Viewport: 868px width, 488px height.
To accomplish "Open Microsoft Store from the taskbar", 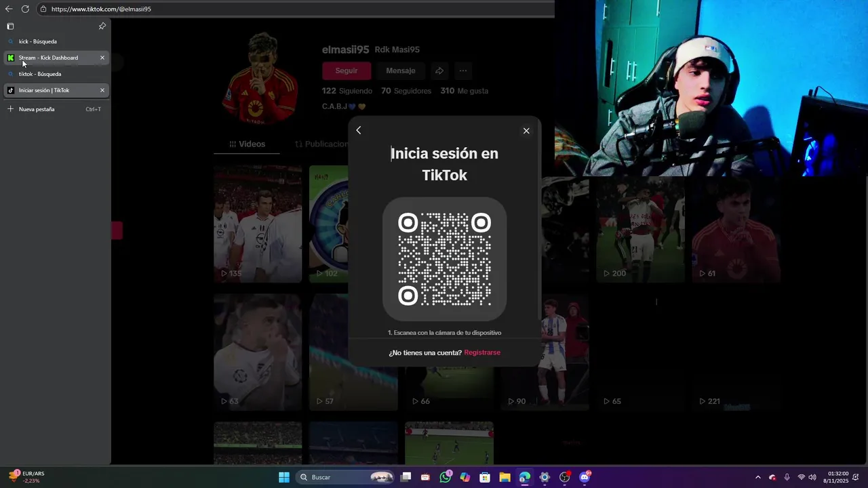I will [x=485, y=477].
